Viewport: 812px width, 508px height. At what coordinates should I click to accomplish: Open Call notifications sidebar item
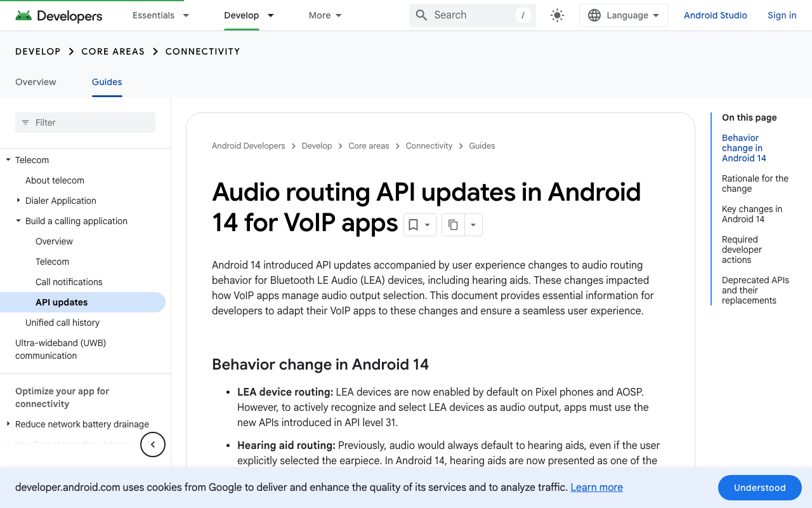point(69,282)
